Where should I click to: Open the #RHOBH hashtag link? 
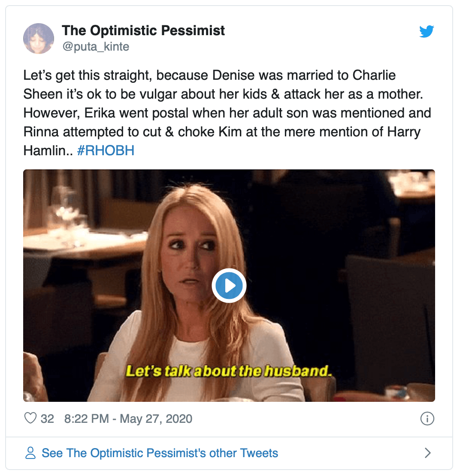tap(106, 151)
